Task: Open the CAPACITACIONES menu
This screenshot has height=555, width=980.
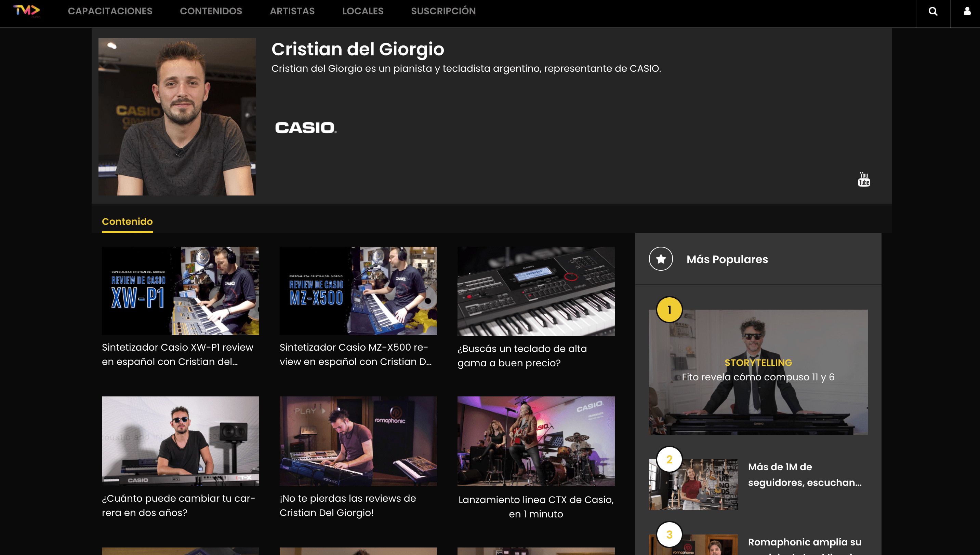Action: (x=110, y=11)
